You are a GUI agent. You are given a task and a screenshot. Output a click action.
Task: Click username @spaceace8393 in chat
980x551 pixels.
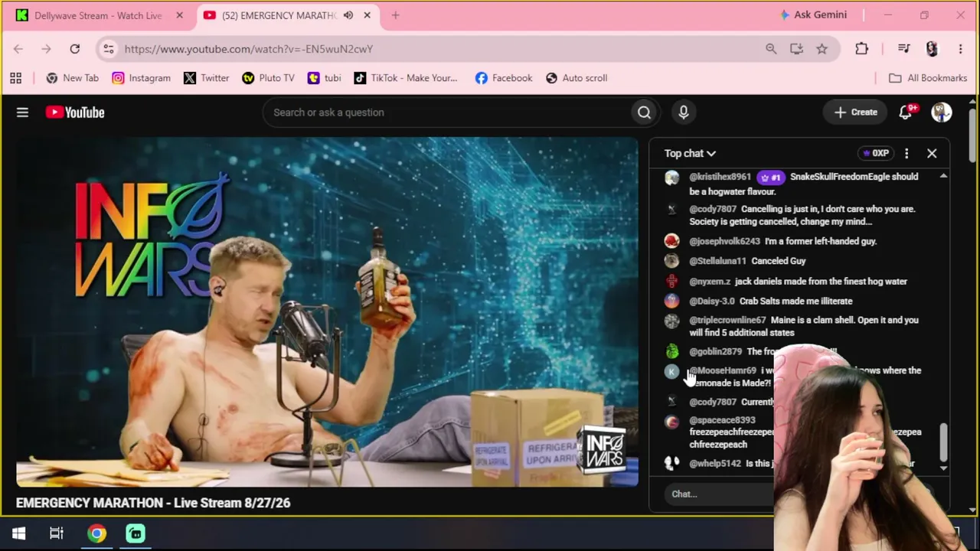tap(722, 420)
